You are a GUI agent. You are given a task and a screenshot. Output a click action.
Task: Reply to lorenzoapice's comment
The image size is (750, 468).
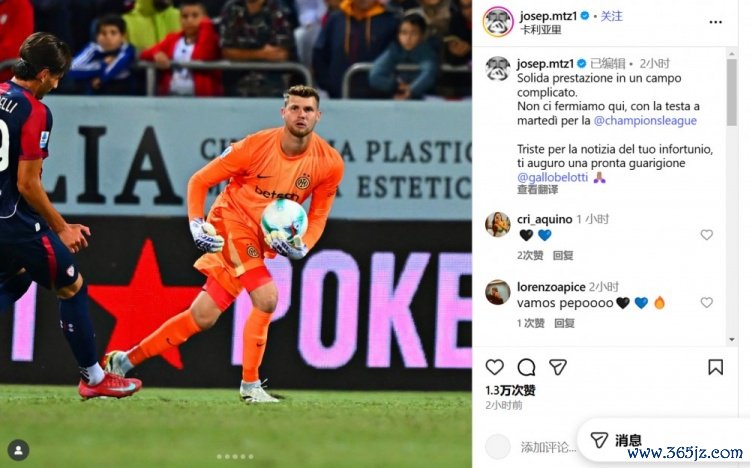pos(564,323)
